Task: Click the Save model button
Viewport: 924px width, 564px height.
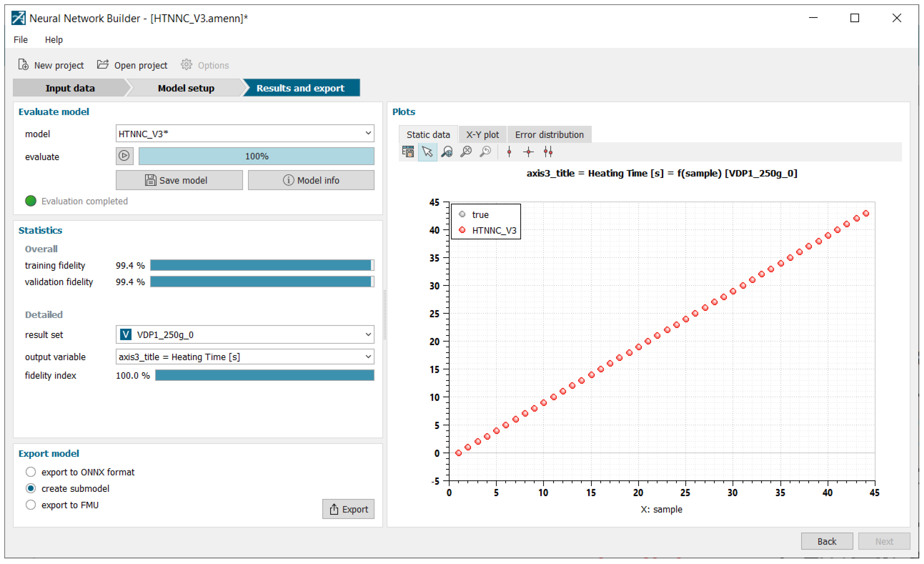Action: click(179, 180)
